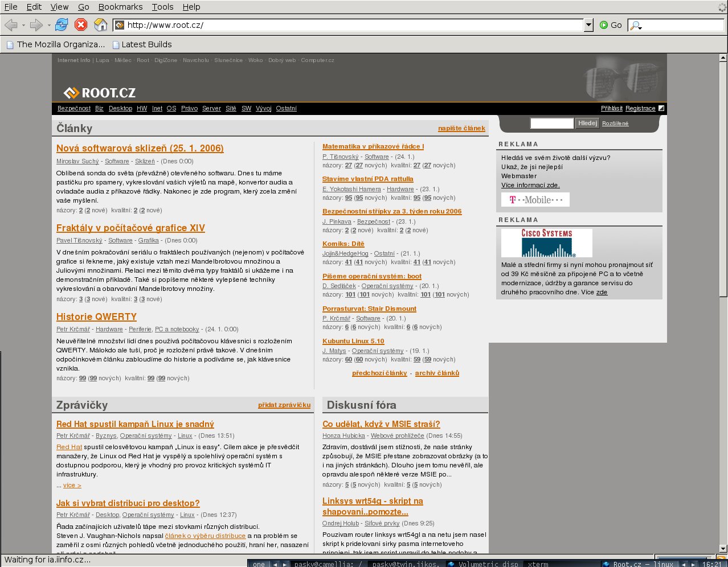The width and height of the screenshot is (728, 567).
Task: Click the Hledej search button
Action: tap(587, 123)
